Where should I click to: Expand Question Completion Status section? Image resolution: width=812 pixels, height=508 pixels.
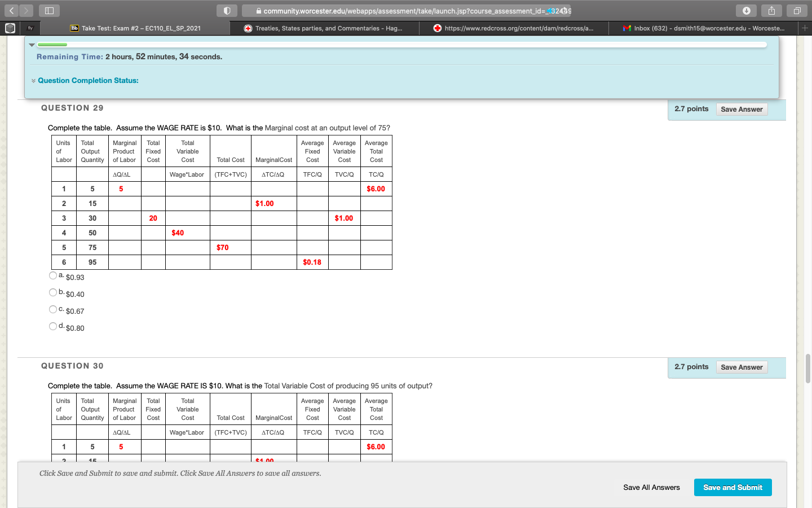pyautogui.click(x=88, y=81)
